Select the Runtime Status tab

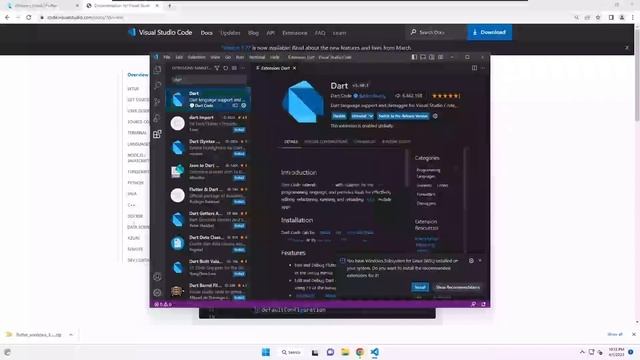[x=396, y=142]
